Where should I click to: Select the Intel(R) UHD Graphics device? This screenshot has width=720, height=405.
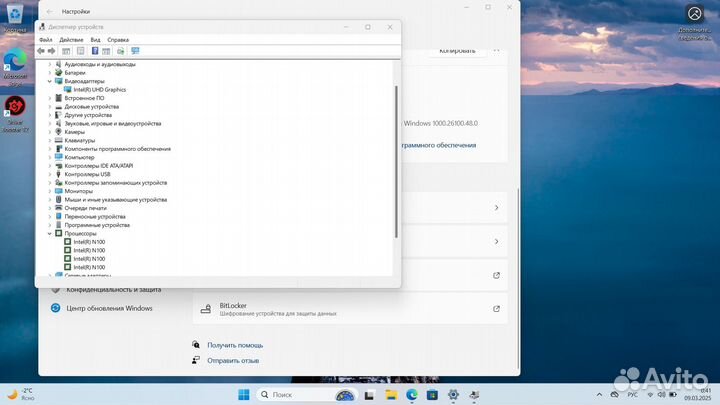click(99, 90)
